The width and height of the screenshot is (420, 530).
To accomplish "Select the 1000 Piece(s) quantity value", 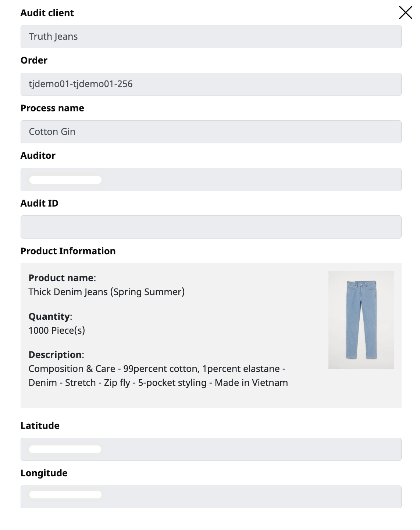I will (x=57, y=330).
